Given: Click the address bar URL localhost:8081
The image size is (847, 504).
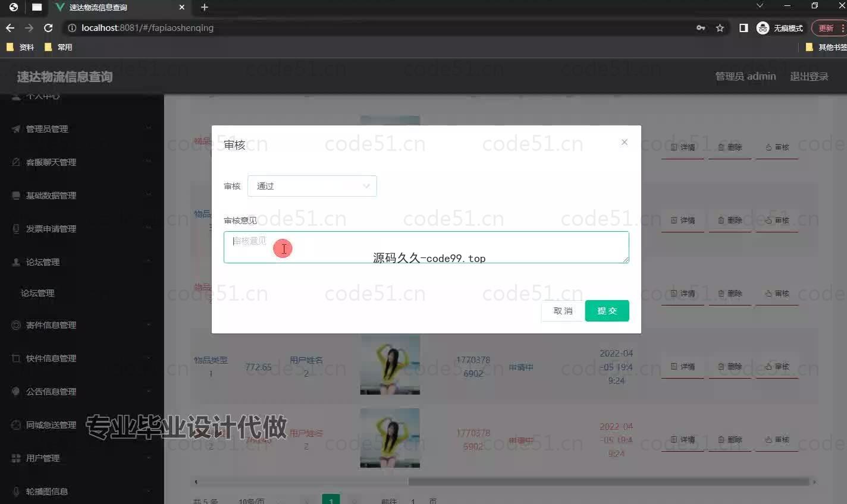Looking at the screenshot, I should point(148,28).
